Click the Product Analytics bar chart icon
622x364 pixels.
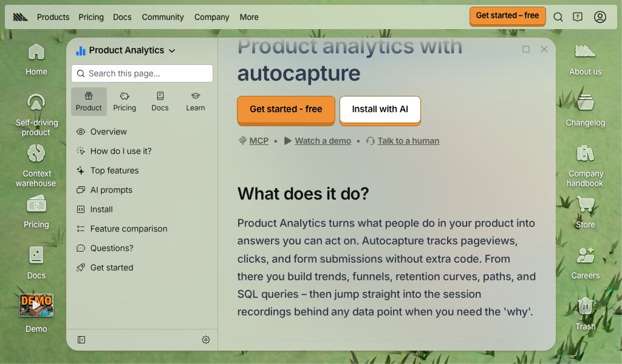coord(81,51)
